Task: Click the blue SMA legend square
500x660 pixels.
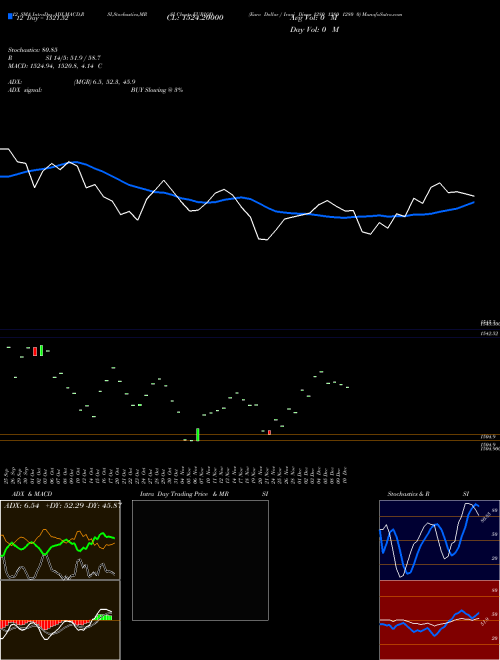Action: pyautogui.click(x=10, y=16)
